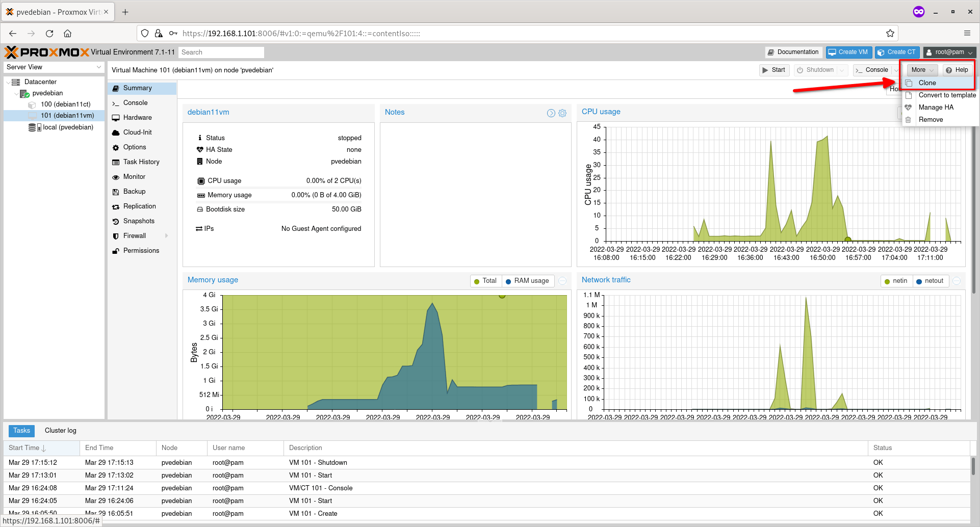Toggle Total legend in Memory usage
Viewport: 980px width, 527px height.
[485, 281]
